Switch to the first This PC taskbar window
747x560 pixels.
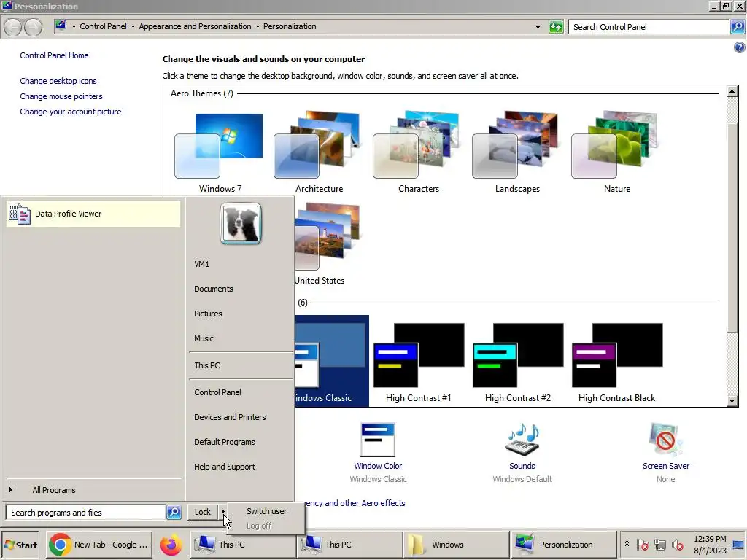[x=242, y=545]
